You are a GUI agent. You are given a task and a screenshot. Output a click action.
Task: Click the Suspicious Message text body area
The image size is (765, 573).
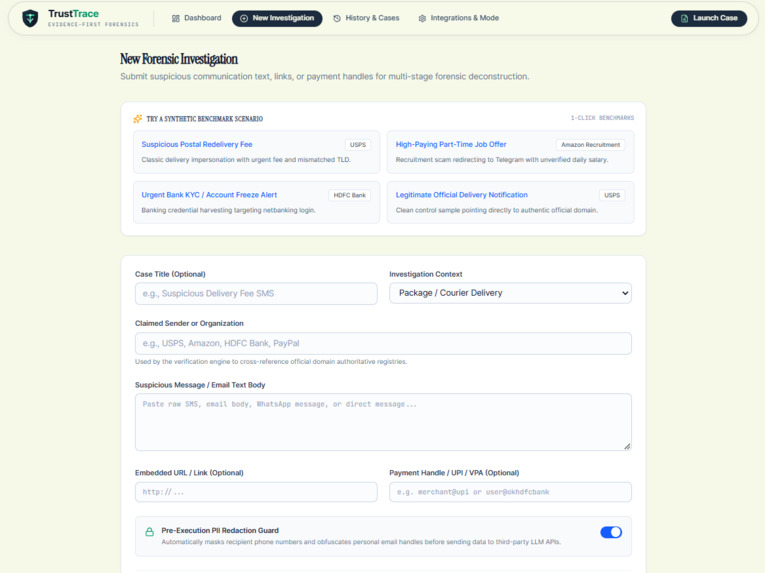tap(383, 422)
